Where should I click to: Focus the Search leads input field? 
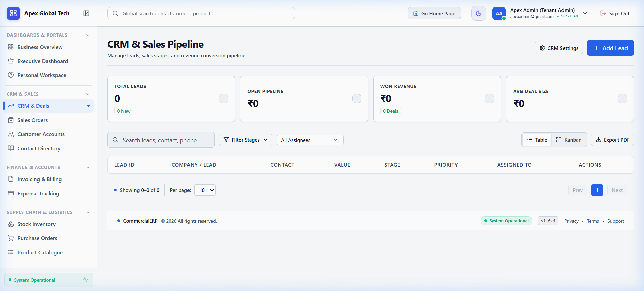pyautogui.click(x=161, y=140)
